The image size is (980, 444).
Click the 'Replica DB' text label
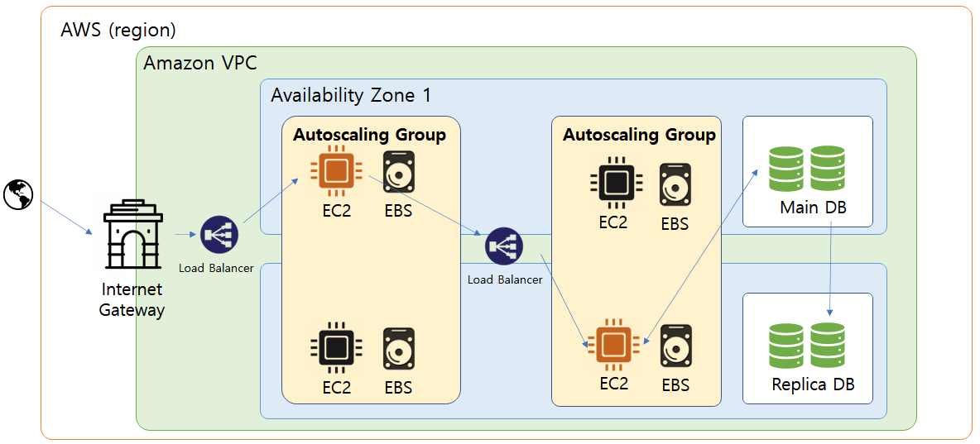point(813,384)
